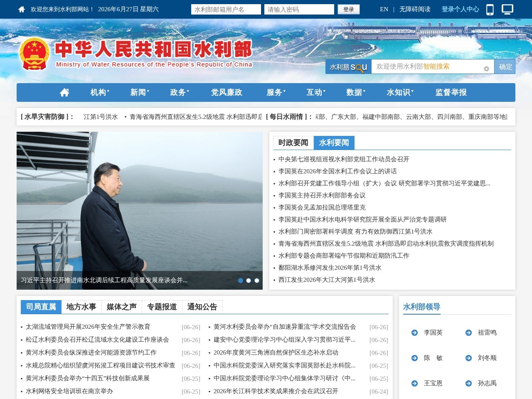
Task: Open 2026年度黄河三角洲自然保护区生态补水启动
Action: point(276,352)
